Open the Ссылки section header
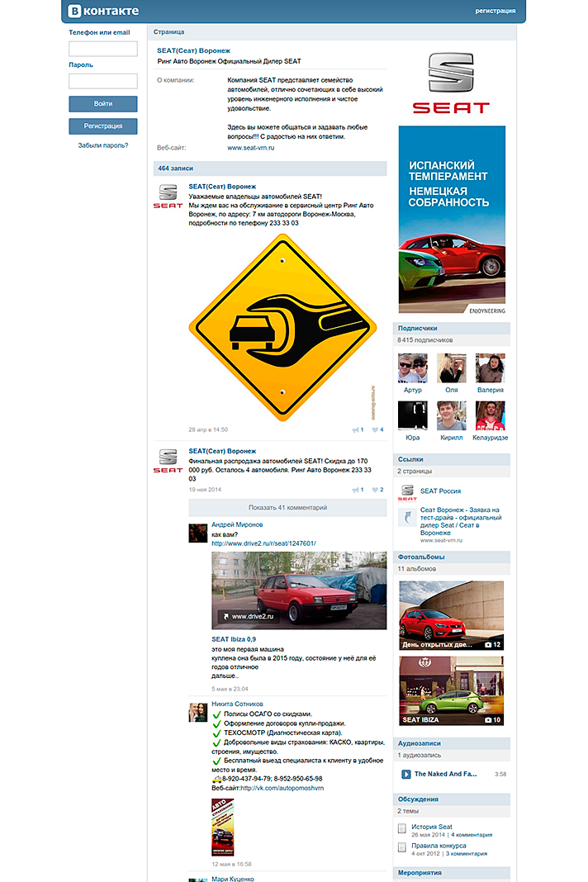Screen dimensions: 588x882 (x=451, y=459)
